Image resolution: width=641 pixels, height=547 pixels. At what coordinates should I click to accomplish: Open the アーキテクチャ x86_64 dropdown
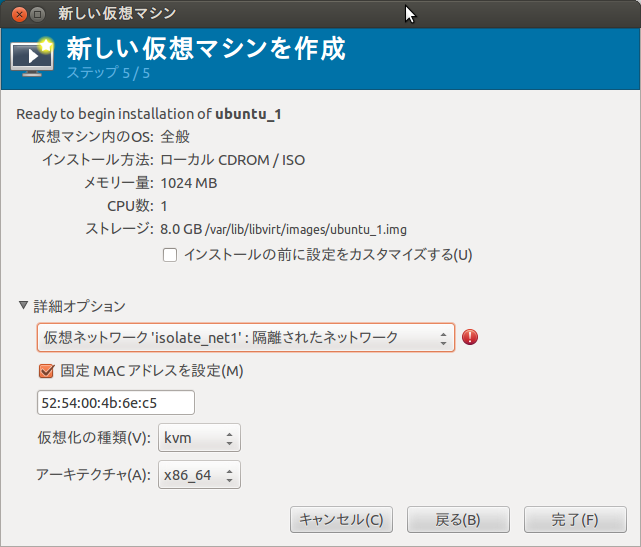(199, 474)
